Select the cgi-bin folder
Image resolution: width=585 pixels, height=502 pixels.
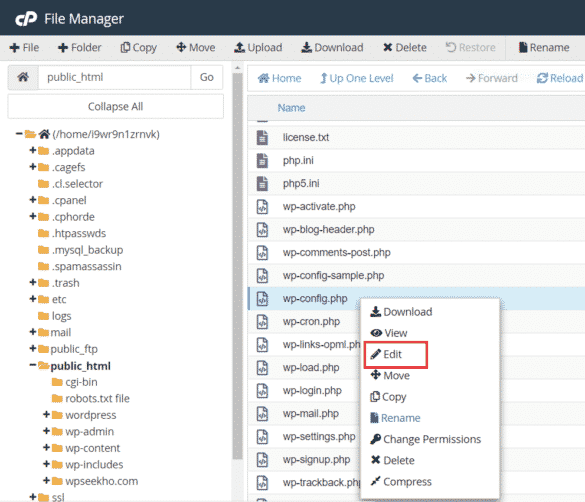pyautogui.click(x=75, y=382)
